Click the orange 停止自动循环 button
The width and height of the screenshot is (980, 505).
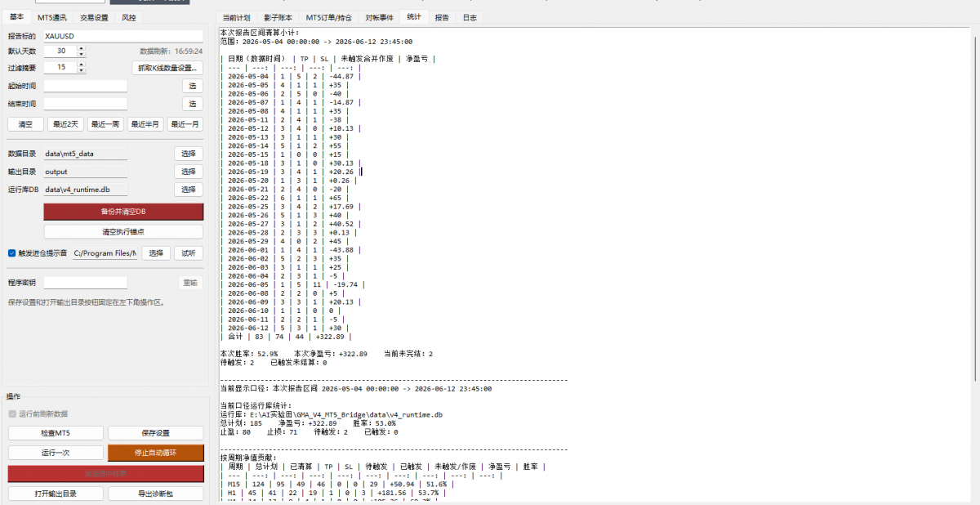(x=156, y=453)
